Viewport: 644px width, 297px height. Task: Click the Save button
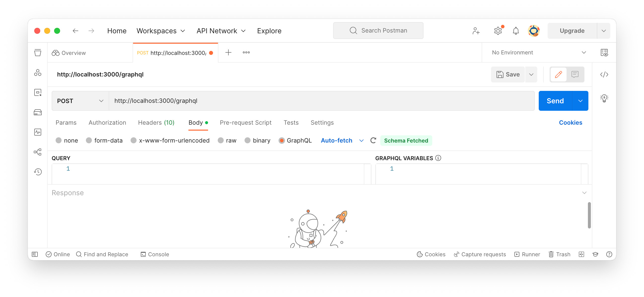(x=508, y=74)
